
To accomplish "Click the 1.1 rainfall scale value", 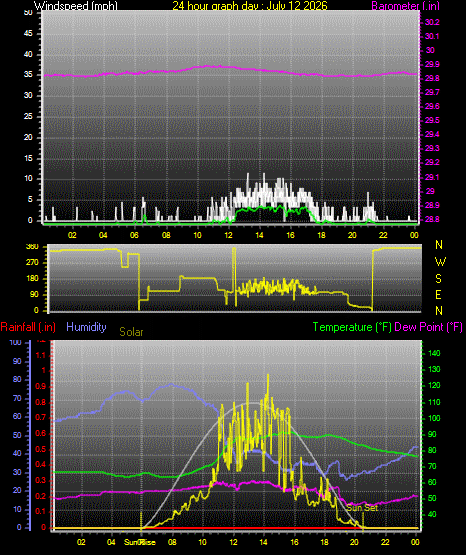I will coord(41,355).
